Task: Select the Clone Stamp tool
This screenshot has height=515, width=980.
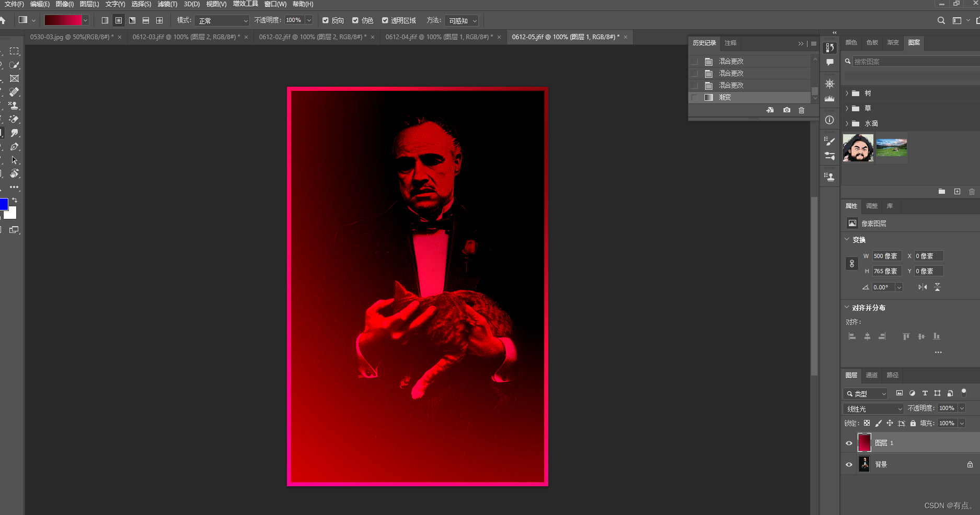Action: coord(14,106)
